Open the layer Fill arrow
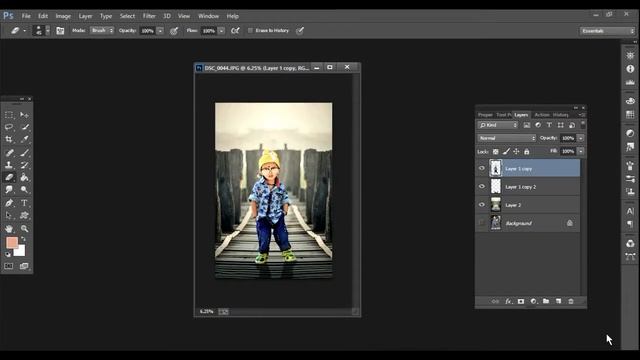Viewport: 640px width, 360px height. click(580, 151)
